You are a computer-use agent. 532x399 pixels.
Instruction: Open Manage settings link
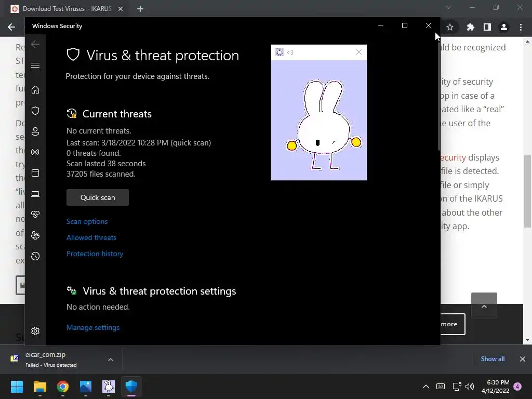point(93,327)
